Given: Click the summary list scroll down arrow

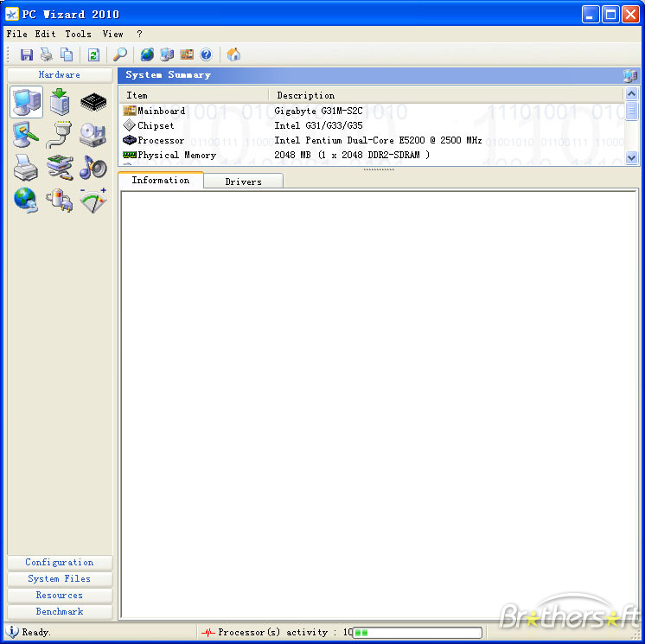Looking at the screenshot, I should tap(631, 157).
